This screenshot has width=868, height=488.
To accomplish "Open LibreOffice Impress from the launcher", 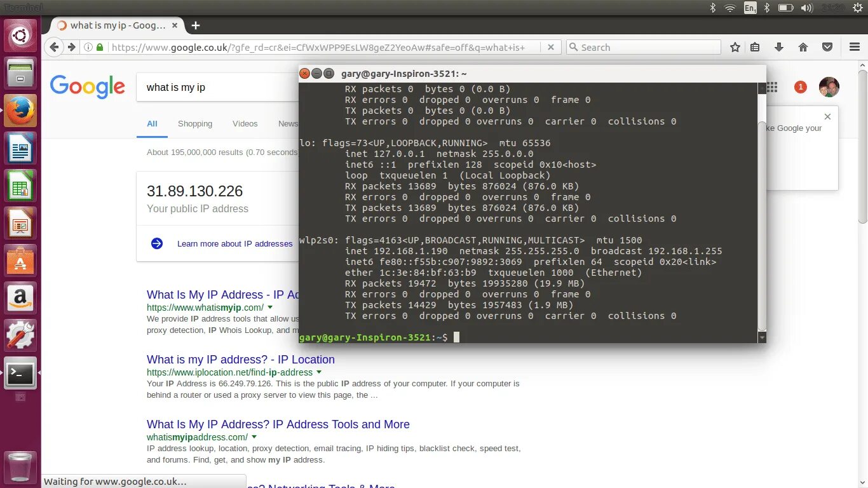I will point(21,223).
